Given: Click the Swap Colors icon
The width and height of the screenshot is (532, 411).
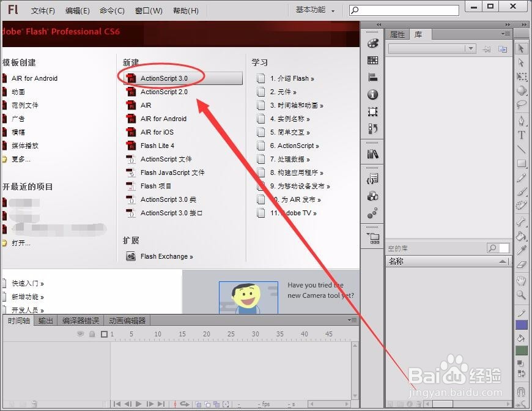Looking at the screenshot, I should click(521, 374).
